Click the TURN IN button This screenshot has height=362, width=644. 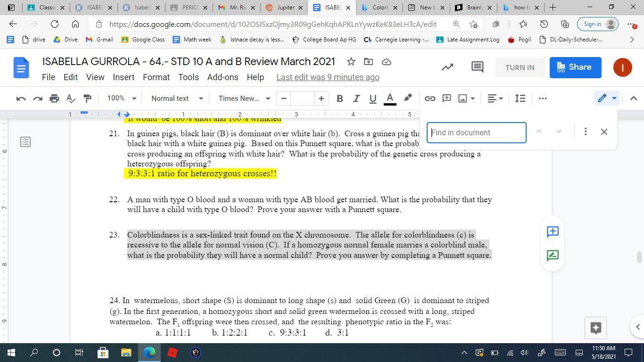click(520, 67)
